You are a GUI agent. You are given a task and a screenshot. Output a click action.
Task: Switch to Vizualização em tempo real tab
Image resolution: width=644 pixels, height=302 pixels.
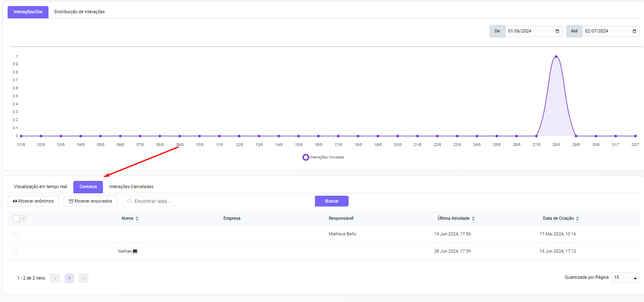[40, 187]
